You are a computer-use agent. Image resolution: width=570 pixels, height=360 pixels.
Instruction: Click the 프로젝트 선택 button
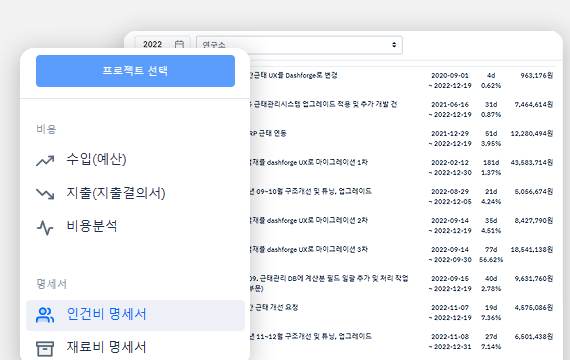135,71
